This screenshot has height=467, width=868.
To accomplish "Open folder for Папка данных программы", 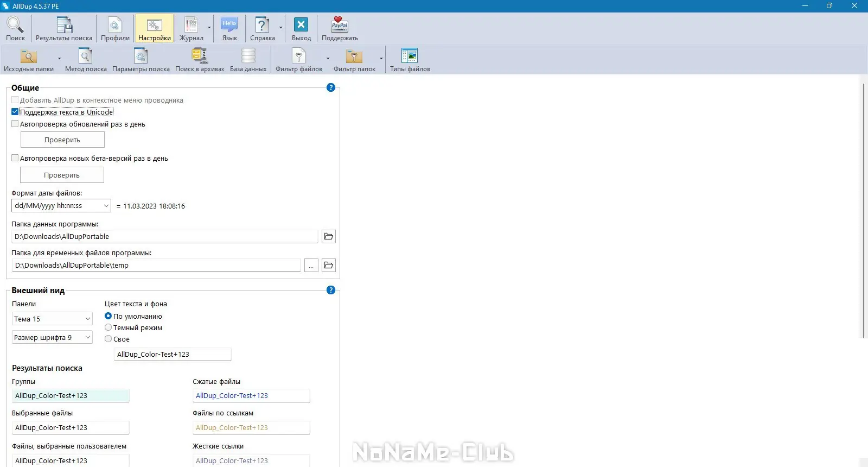I will tap(329, 236).
